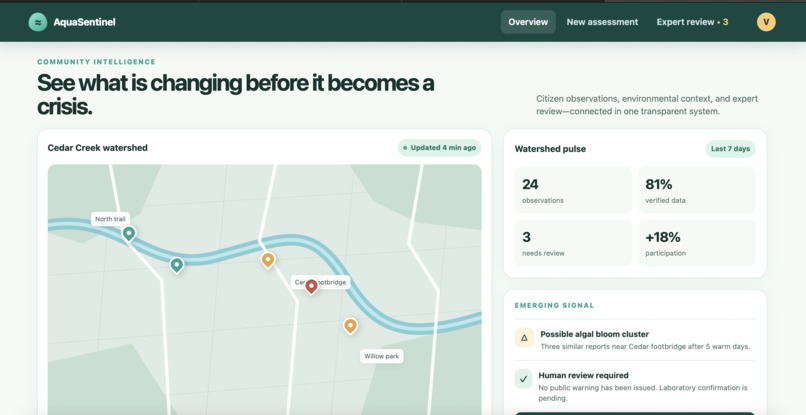Click the red pin at Cedar footbridge
Screen dimensions: 806x415
(x=311, y=286)
